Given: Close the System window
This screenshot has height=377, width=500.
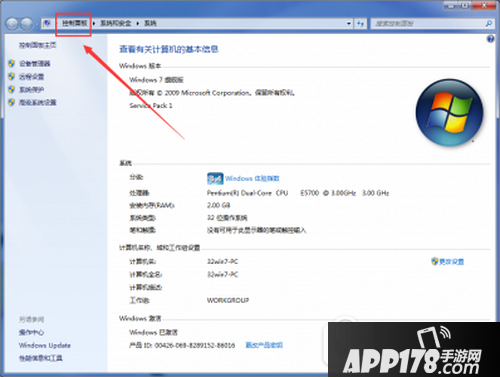Looking at the screenshot, I should point(484,5).
